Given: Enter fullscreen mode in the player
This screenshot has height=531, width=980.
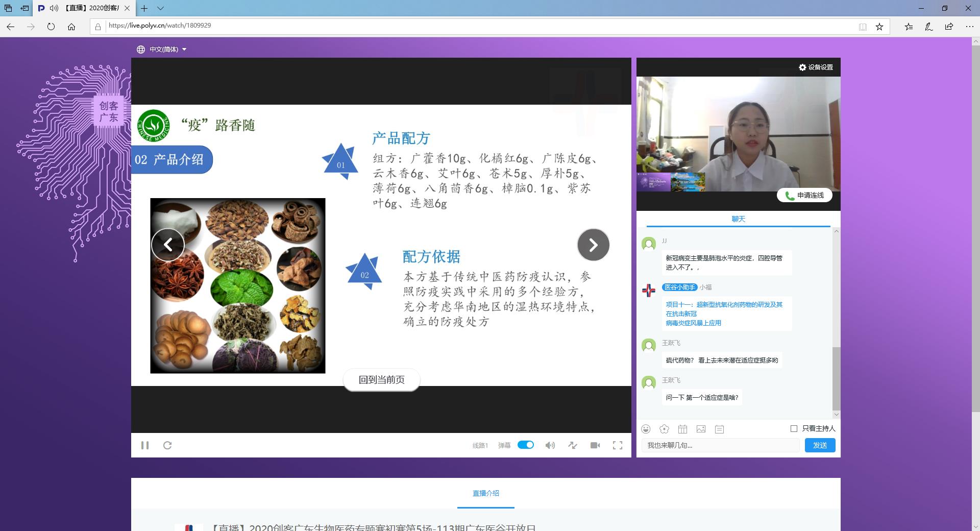Looking at the screenshot, I should click(x=618, y=445).
